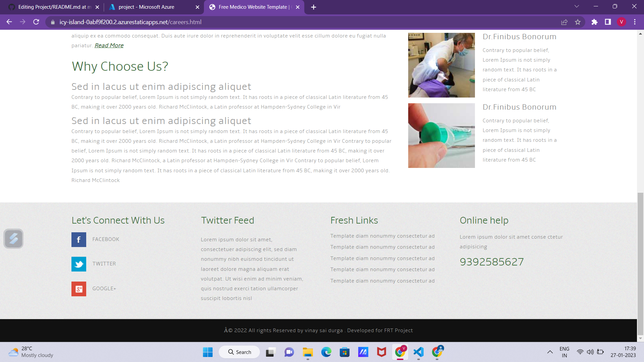Open McAfee from the taskbar
Viewport: 644px width, 362px height.
381,352
